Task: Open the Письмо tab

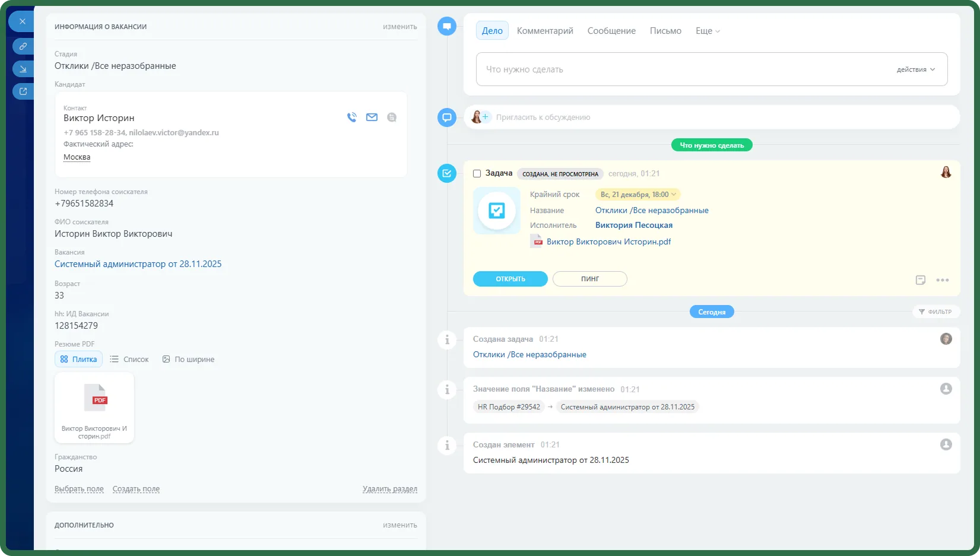Action: [x=665, y=31]
